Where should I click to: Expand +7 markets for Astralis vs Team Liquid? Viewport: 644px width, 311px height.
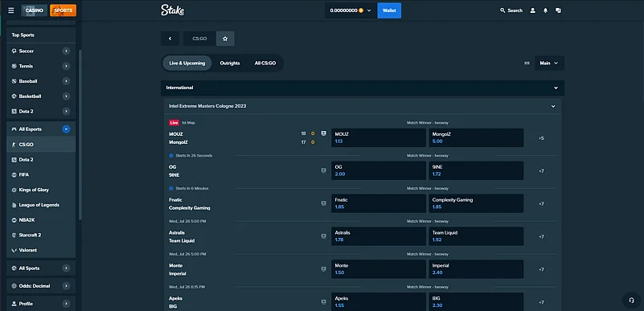click(x=541, y=237)
